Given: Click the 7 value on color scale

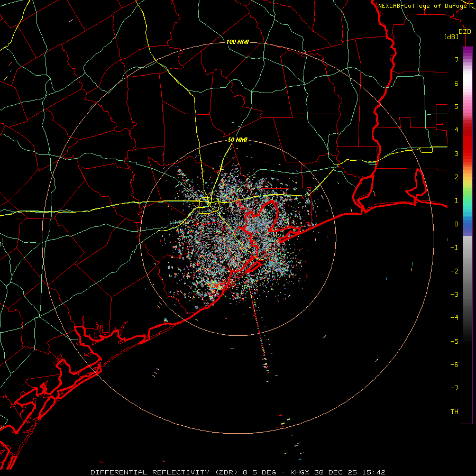Looking at the screenshot, I should (x=456, y=59).
